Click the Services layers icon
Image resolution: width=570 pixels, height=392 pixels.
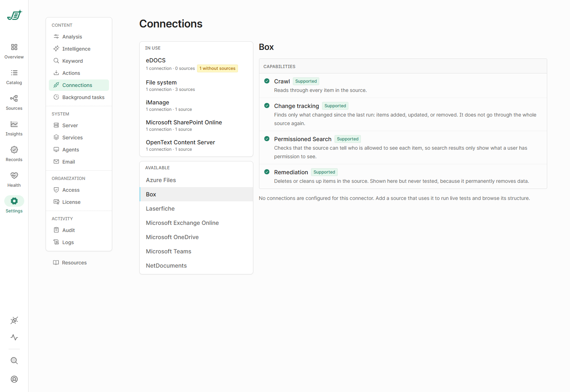point(56,138)
